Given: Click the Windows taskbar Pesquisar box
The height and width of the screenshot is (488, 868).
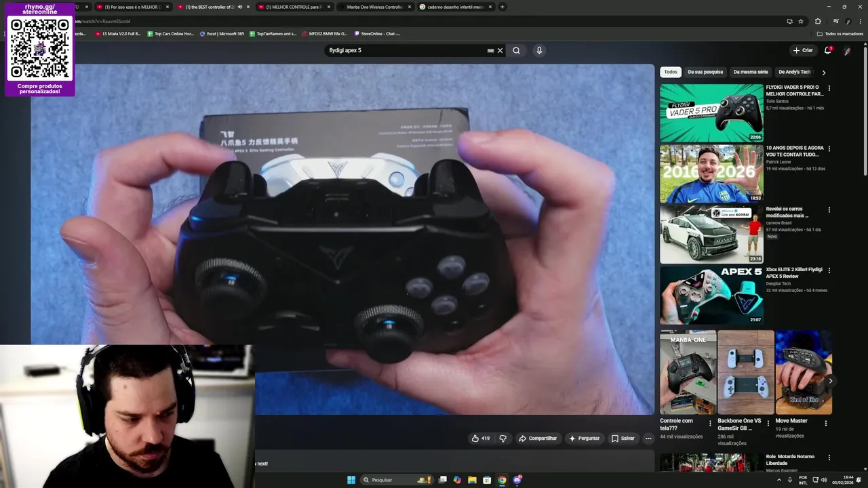Looking at the screenshot, I should pos(397,480).
